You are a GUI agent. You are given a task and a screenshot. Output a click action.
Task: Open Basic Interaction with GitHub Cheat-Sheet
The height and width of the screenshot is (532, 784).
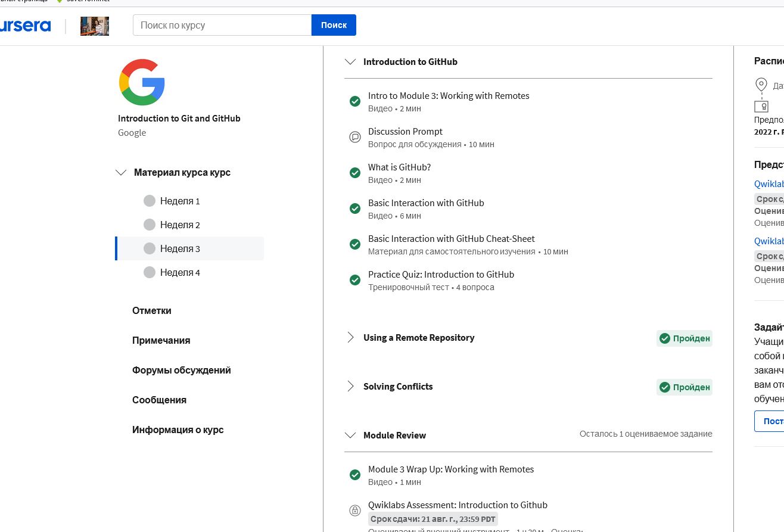[452, 238]
